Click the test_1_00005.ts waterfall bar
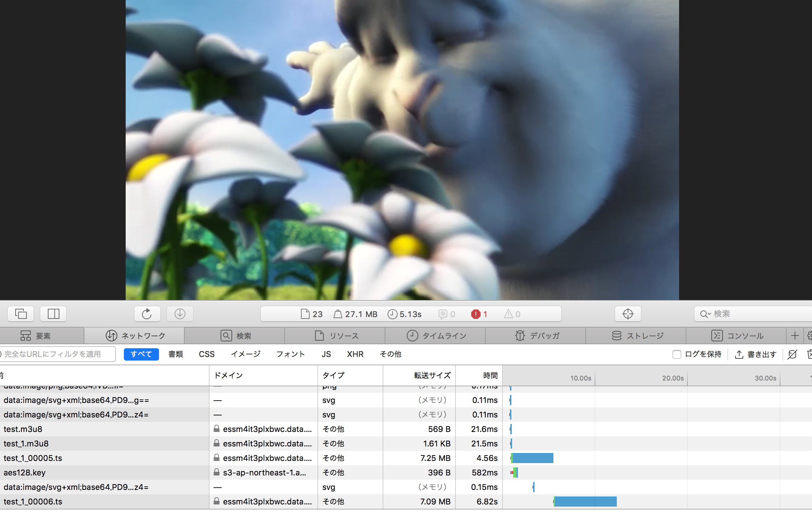 click(532, 458)
